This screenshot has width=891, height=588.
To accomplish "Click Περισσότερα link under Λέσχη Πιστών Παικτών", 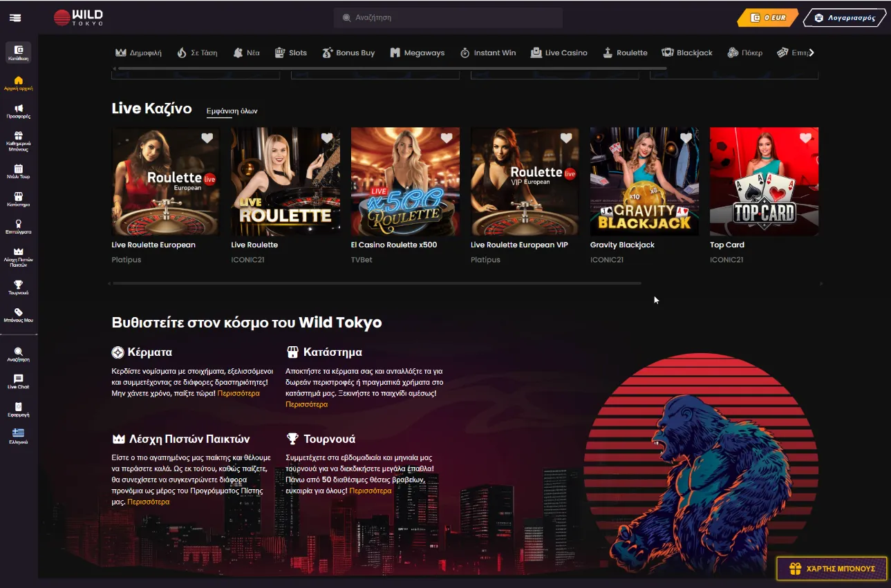I will tap(149, 502).
